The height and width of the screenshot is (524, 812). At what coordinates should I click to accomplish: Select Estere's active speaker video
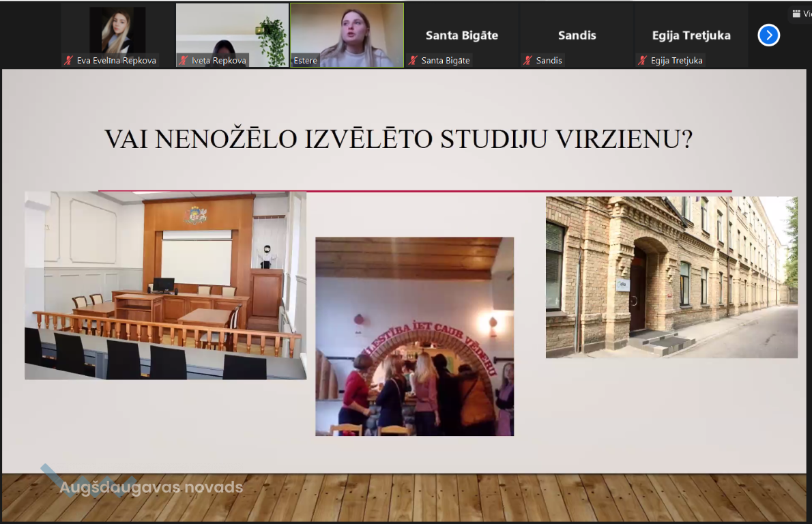coord(347,31)
